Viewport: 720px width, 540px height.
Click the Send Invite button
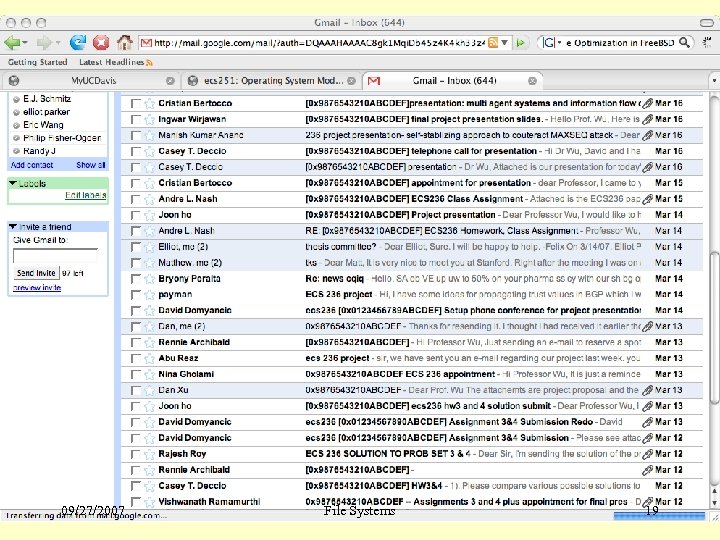(36, 273)
